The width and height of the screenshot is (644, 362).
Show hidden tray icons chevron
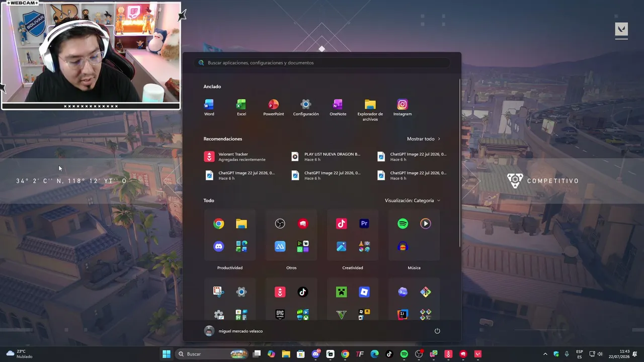tap(545, 354)
